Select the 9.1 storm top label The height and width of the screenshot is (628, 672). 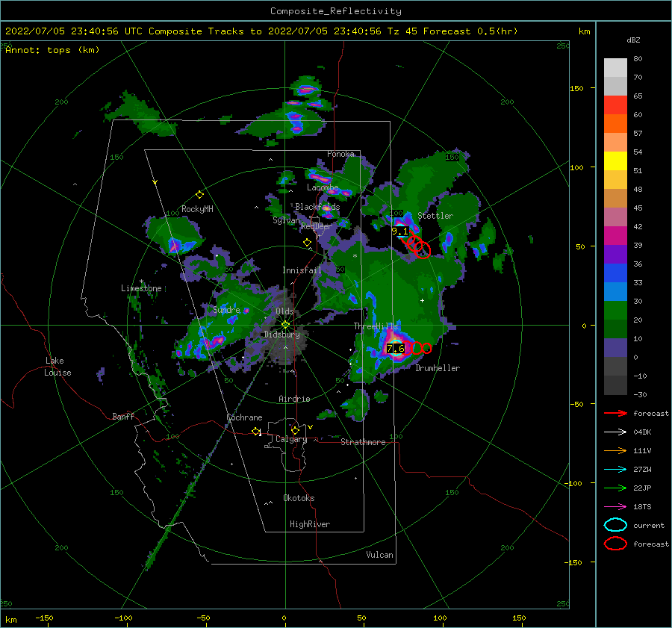(x=400, y=231)
